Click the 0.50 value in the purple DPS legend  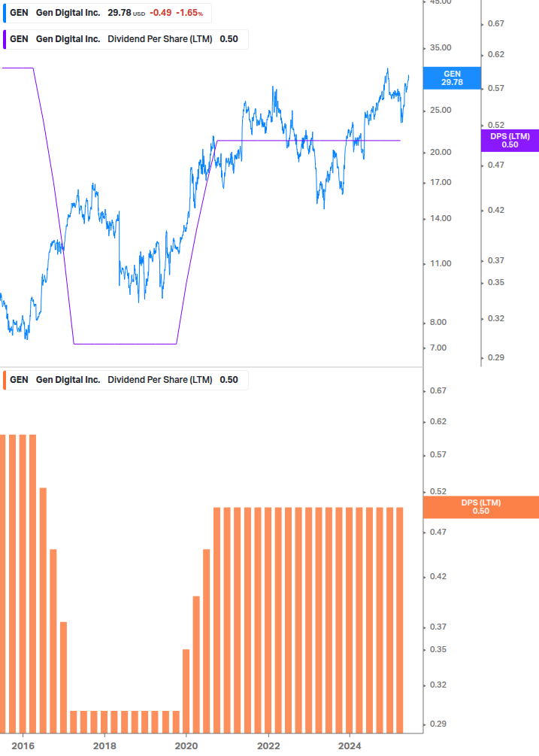[x=229, y=40]
